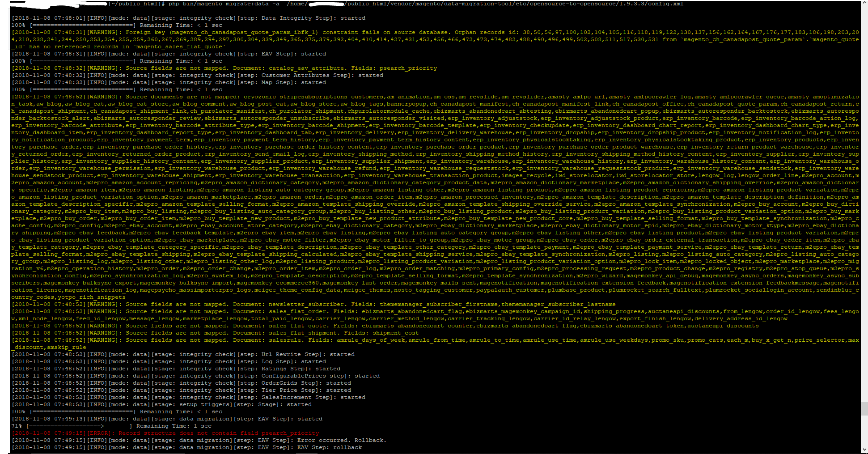868x454 pixels.
Task: Click the 'Log Step]: started' line
Action: click(169, 362)
